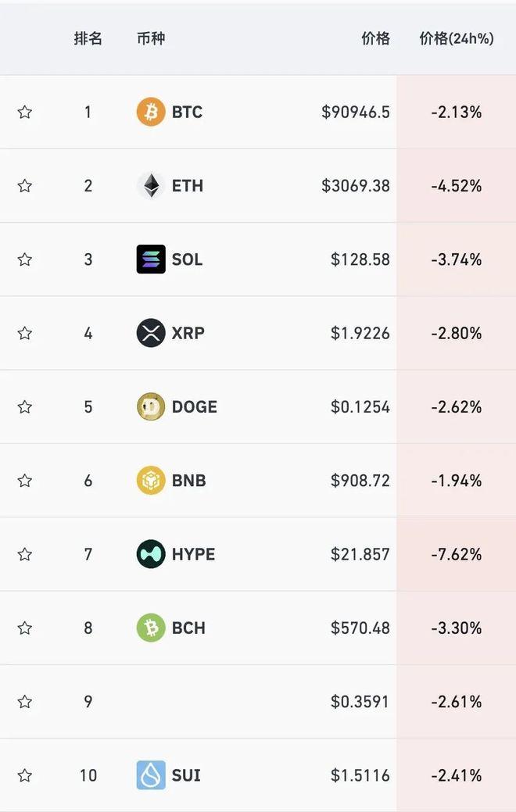Image resolution: width=516 pixels, height=812 pixels.
Task: Click the XRP coin logo icon
Action: click(x=151, y=333)
